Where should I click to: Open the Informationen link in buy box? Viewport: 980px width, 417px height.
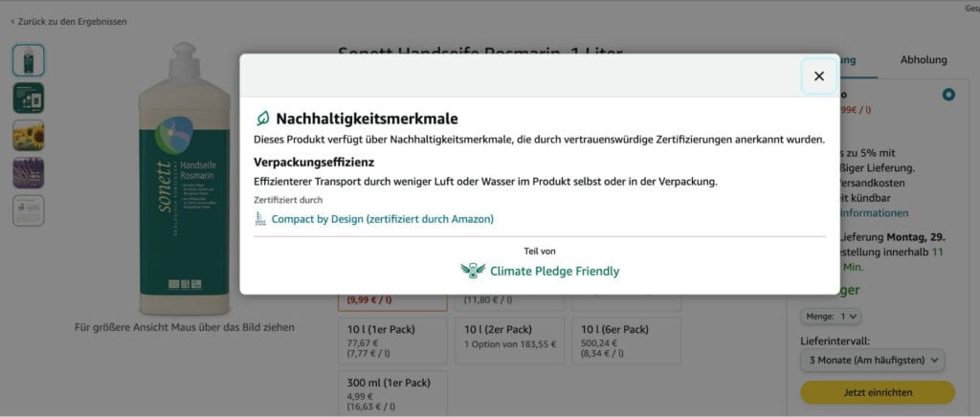click(874, 213)
